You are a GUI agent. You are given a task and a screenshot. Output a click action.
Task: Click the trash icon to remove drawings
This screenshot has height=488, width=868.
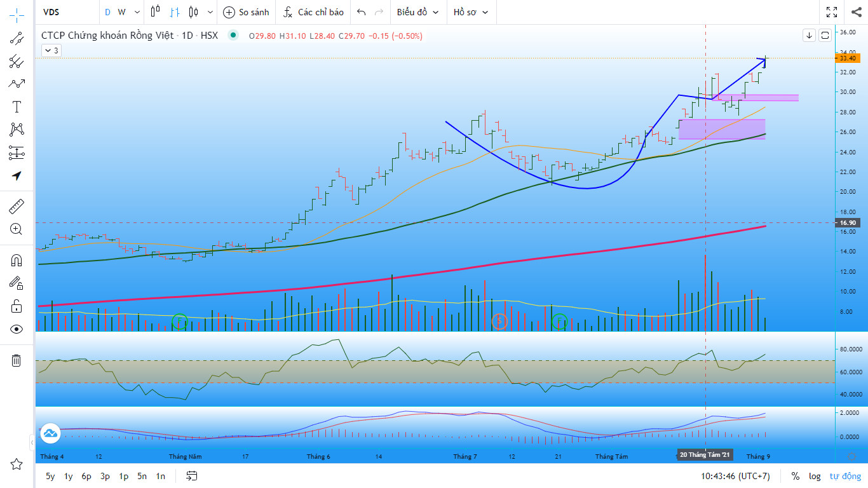coord(17,360)
